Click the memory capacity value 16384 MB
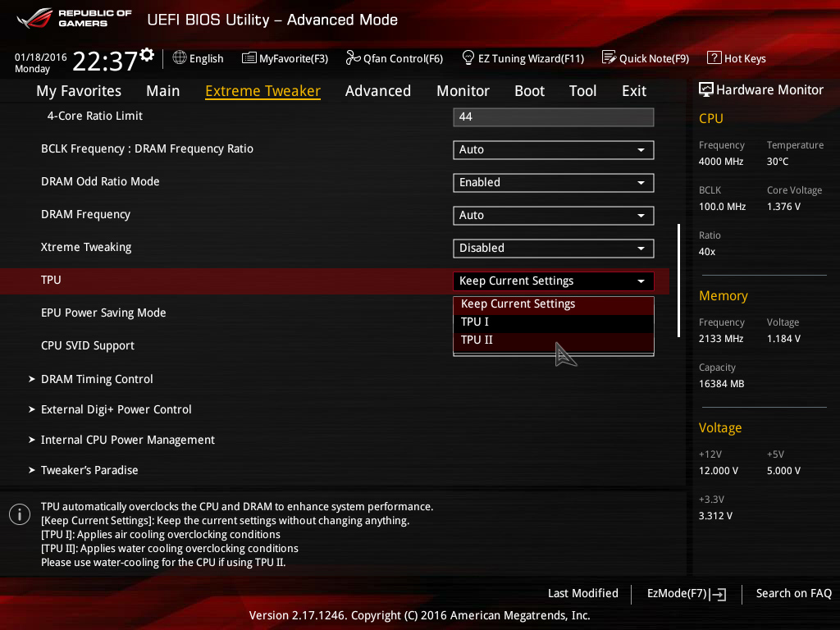The height and width of the screenshot is (630, 840). pos(722,384)
